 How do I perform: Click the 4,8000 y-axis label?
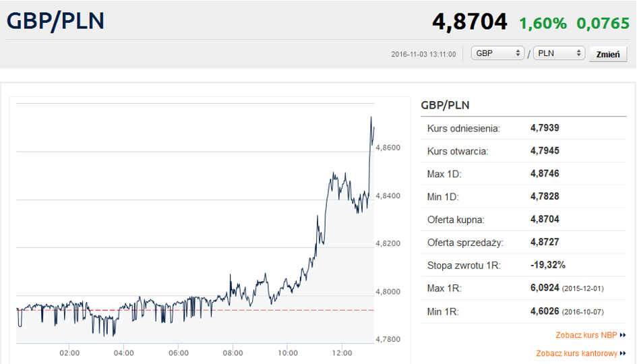tap(388, 292)
